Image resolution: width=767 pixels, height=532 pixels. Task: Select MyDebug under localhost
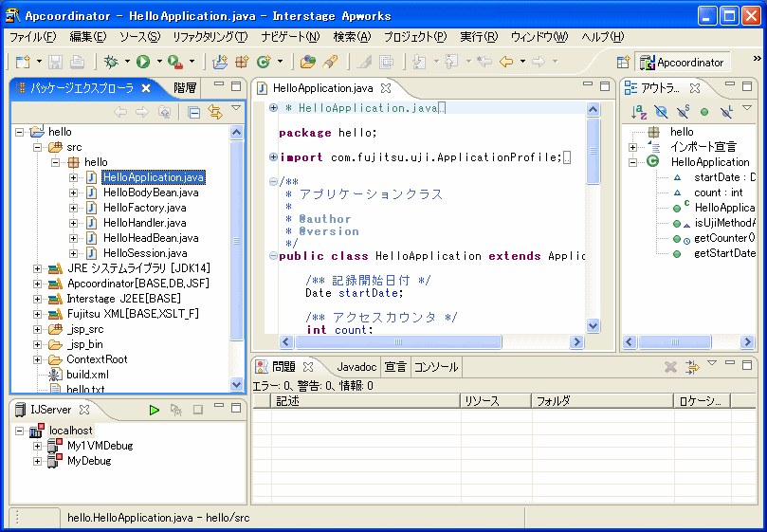[89, 461]
